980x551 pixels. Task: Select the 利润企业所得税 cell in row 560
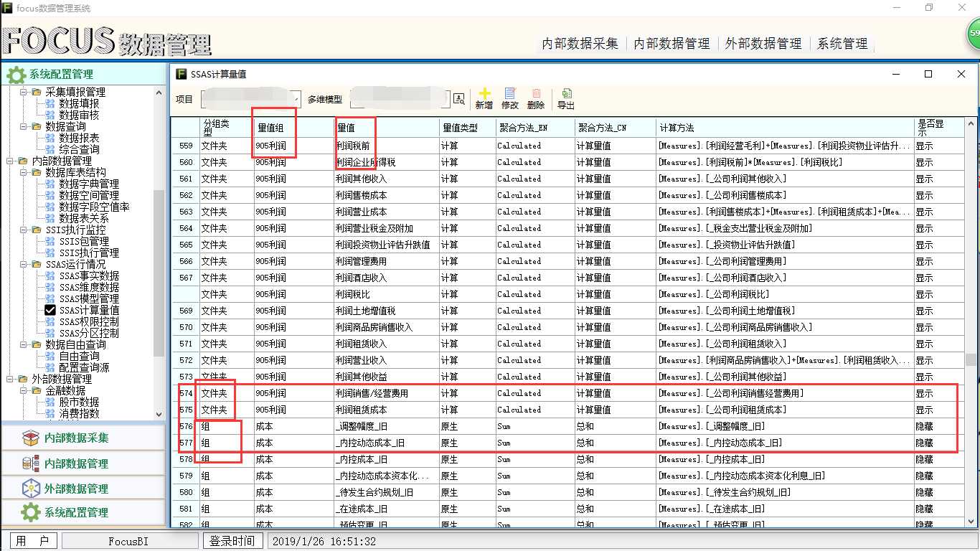[387, 162]
